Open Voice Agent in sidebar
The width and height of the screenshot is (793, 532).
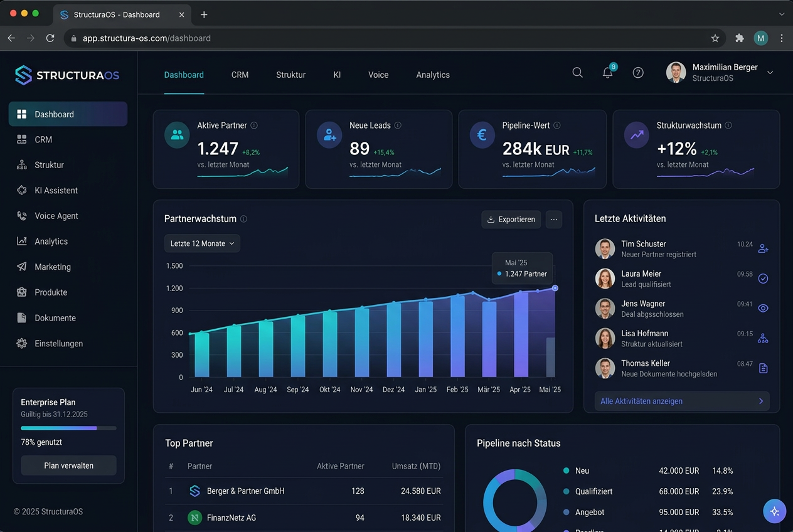point(68,216)
